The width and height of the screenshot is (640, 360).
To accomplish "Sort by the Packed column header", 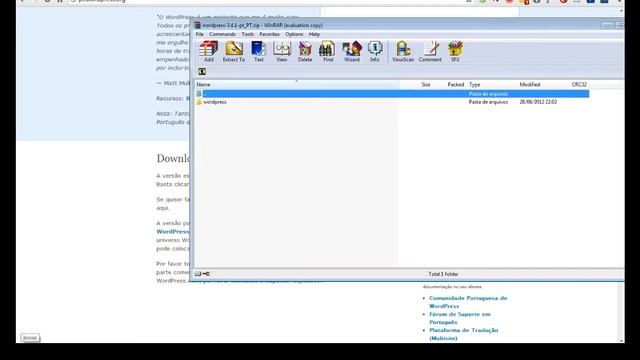I will click(x=456, y=84).
